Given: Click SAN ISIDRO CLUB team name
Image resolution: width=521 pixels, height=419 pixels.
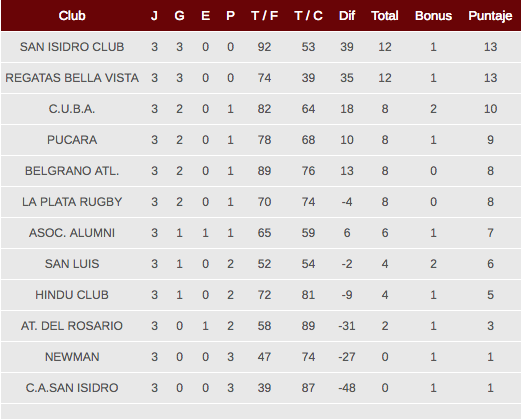Looking at the screenshot, I should pos(72,47).
